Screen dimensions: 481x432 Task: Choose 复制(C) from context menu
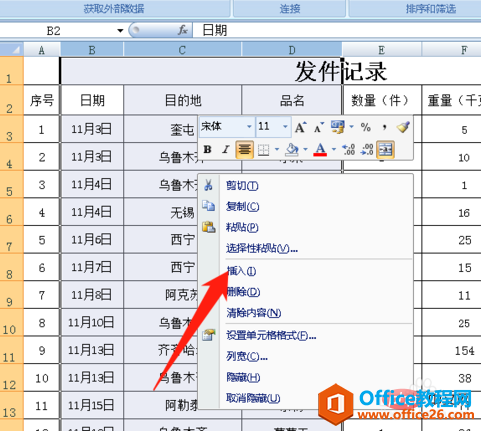(x=242, y=206)
